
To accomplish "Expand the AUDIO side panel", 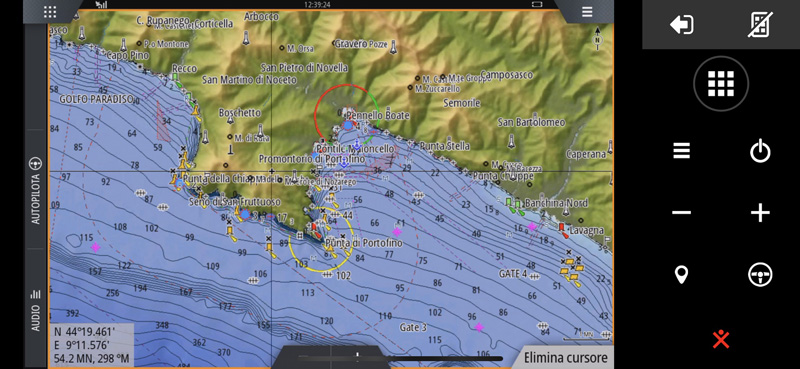I will 36,310.
